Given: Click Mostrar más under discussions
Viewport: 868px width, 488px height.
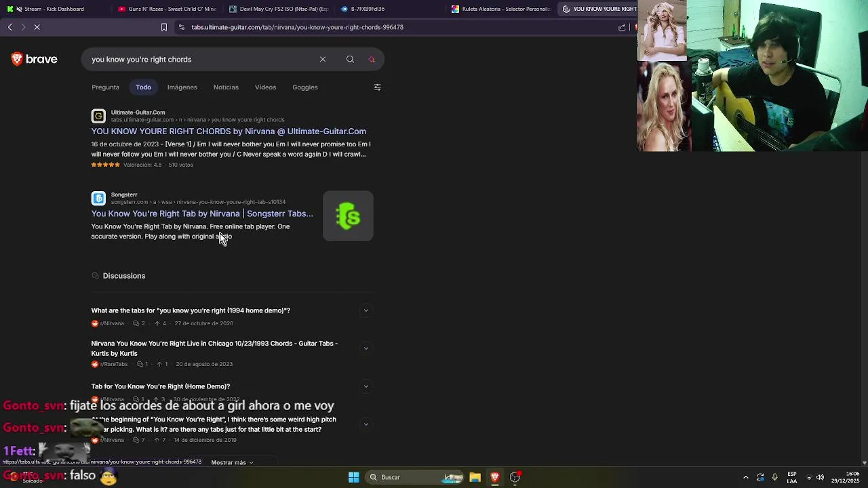Looking at the screenshot, I should [232, 462].
